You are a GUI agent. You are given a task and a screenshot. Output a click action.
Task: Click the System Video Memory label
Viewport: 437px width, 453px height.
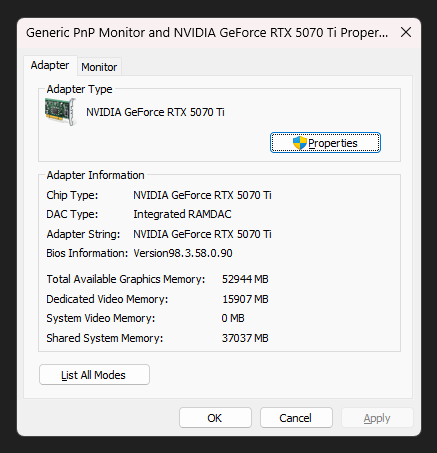click(101, 318)
